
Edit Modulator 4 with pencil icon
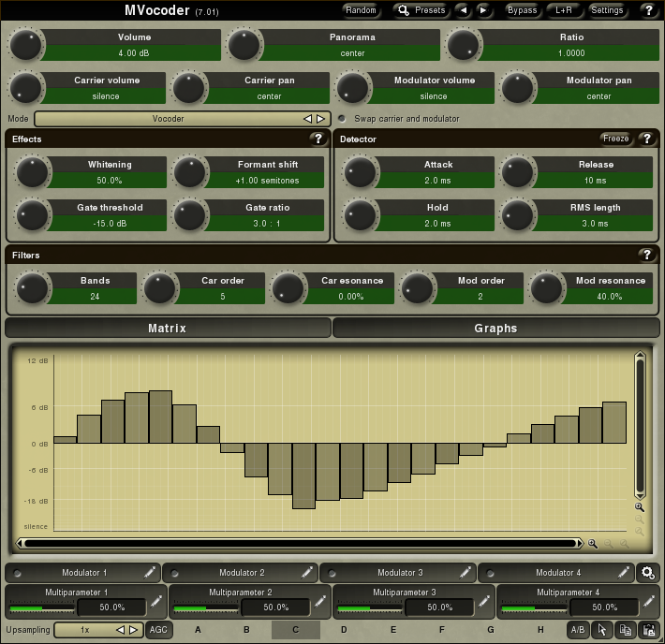(623, 573)
